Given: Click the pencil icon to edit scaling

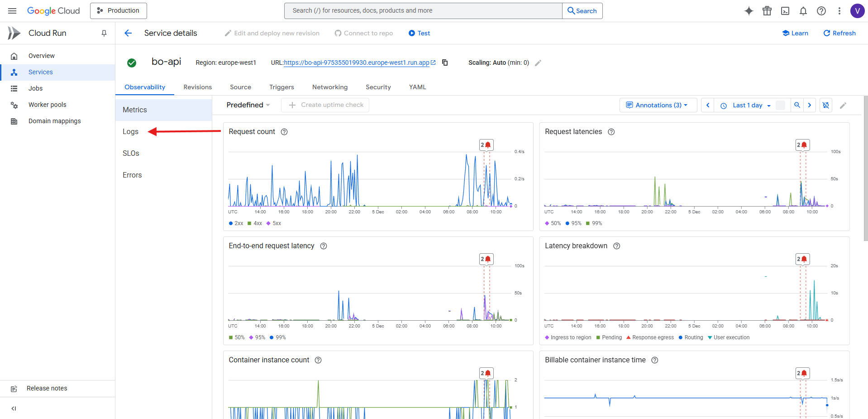Looking at the screenshot, I should pyautogui.click(x=539, y=63).
